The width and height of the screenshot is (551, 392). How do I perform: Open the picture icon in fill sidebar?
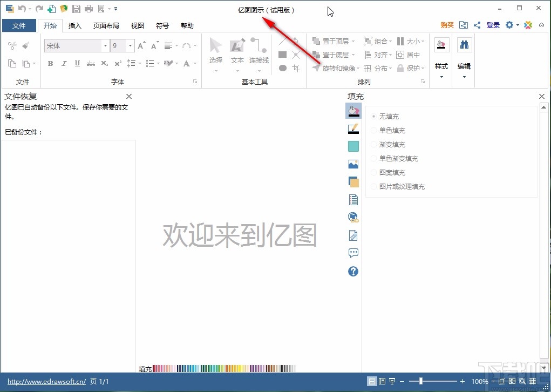point(353,164)
